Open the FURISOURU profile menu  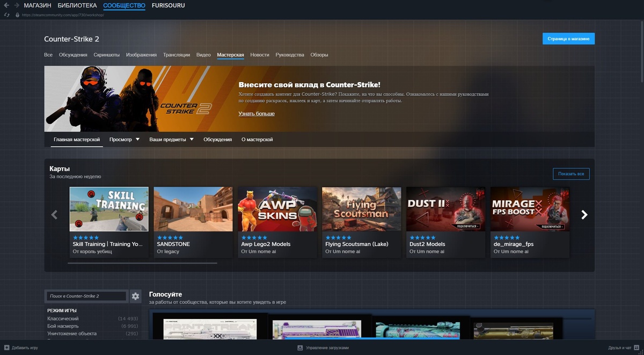(x=170, y=5)
